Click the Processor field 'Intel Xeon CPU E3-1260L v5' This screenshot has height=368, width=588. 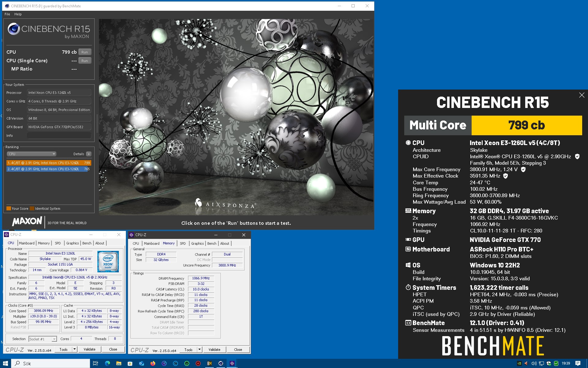point(59,93)
